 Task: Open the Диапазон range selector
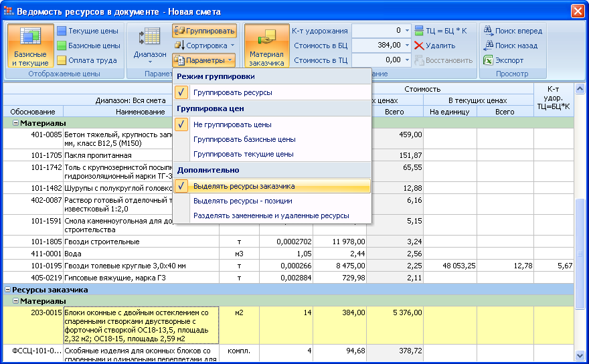(x=150, y=45)
